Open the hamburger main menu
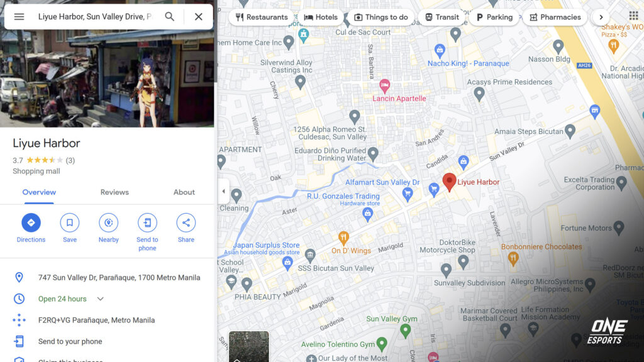 click(x=19, y=17)
